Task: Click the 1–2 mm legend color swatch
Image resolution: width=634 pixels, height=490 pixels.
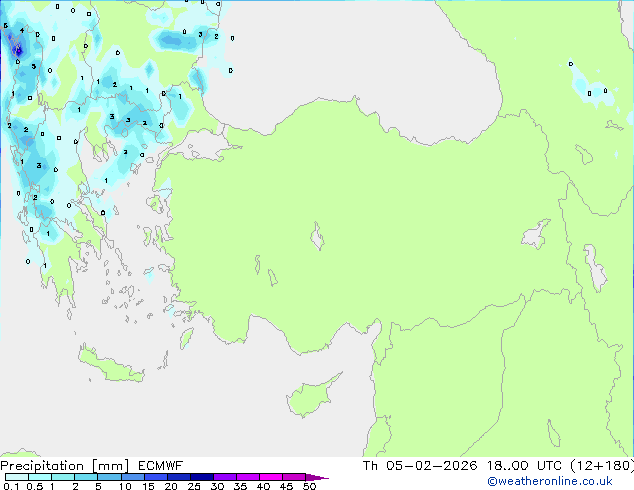Action: pyautogui.click(x=63, y=477)
